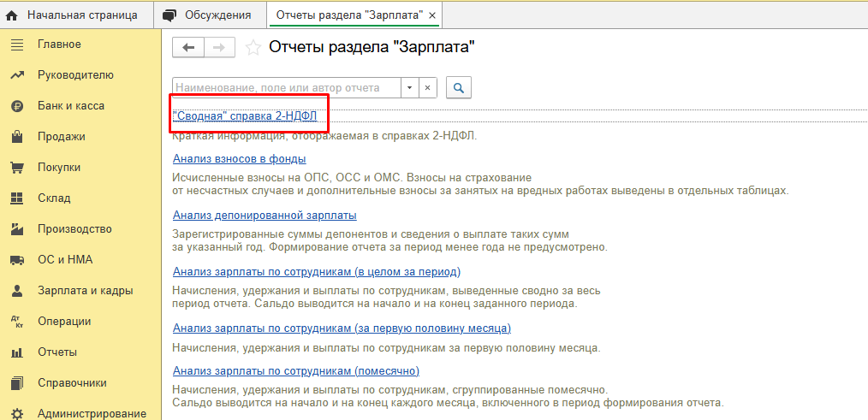Open the "Сводная" справка 2-НДФЛ report
Screen dimensions: 868x420
(x=245, y=116)
